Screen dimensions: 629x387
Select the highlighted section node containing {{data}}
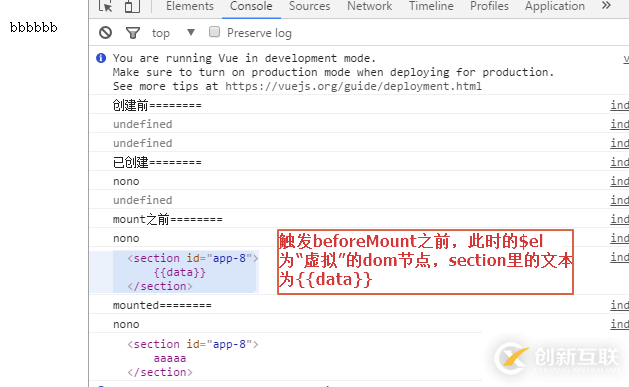tap(186, 272)
